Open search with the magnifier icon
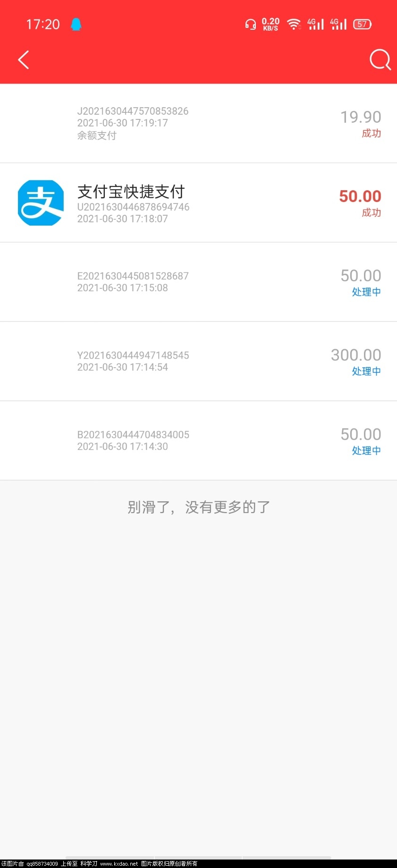Screen dimensions: 397x868 [x=380, y=60]
